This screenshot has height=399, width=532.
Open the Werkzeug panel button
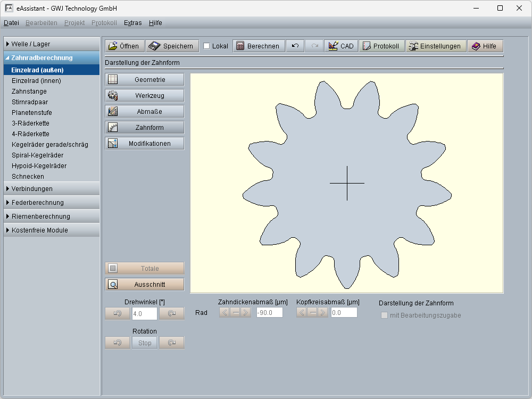click(x=145, y=96)
